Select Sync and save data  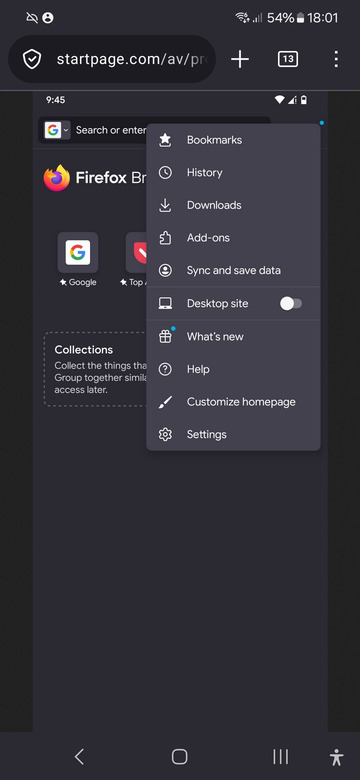coord(233,271)
